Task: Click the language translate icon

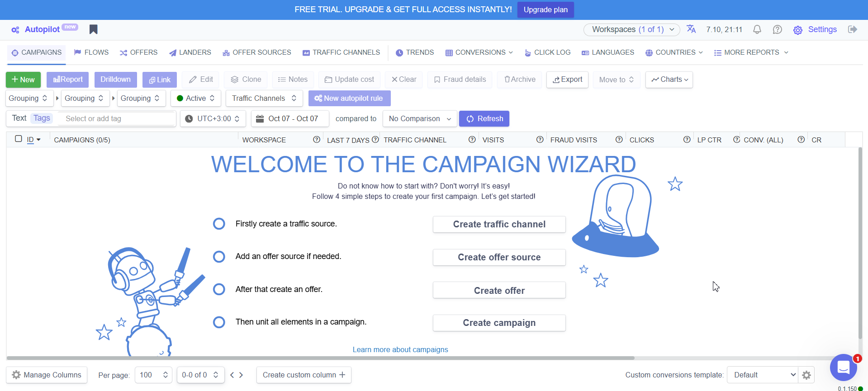Action: [x=691, y=29]
